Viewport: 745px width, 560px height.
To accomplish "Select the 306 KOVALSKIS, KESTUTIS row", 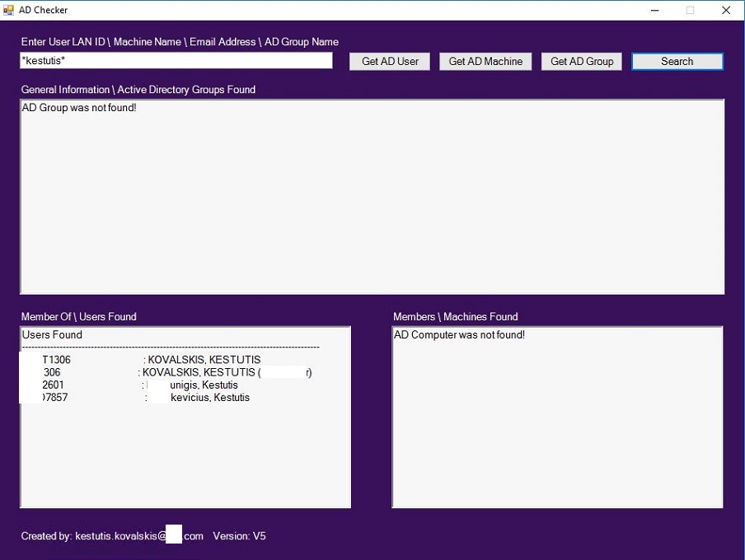I will tap(166, 372).
